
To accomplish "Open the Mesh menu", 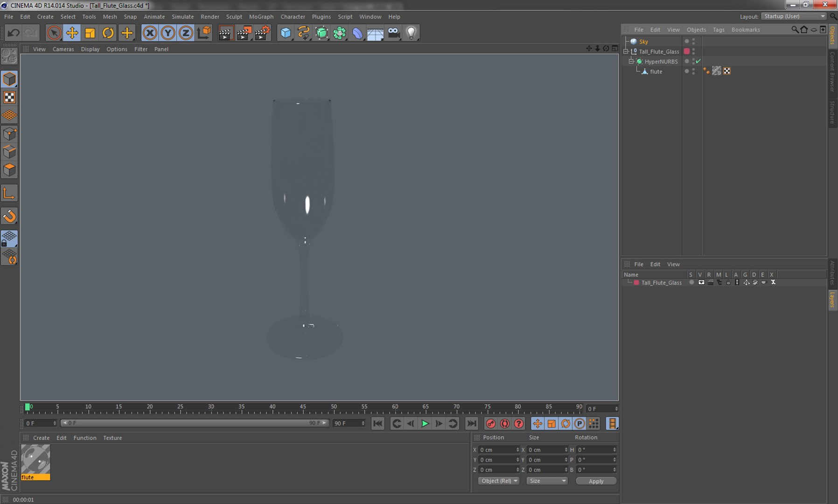I will [x=110, y=16].
